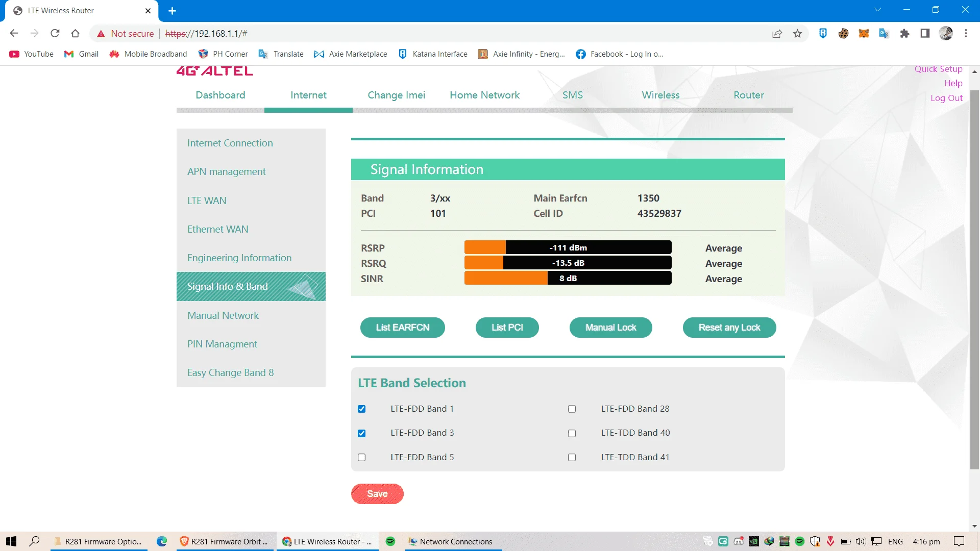Open Internet Connection in sidebar
Screen dimensions: 980x551
click(x=251, y=143)
